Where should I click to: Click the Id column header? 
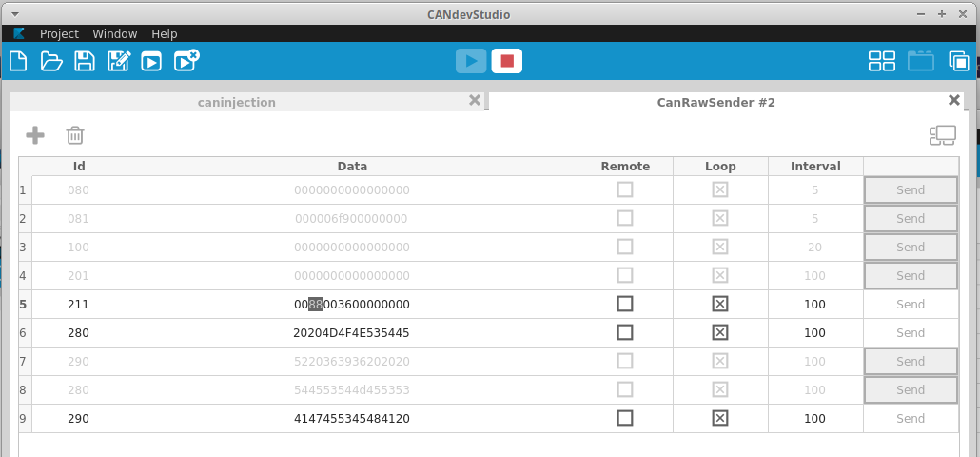(x=79, y=167)
